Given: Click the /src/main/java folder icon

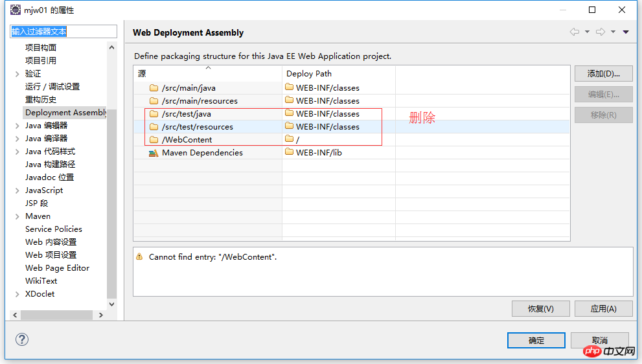Looking at the screenshot, I should (154, 88).
